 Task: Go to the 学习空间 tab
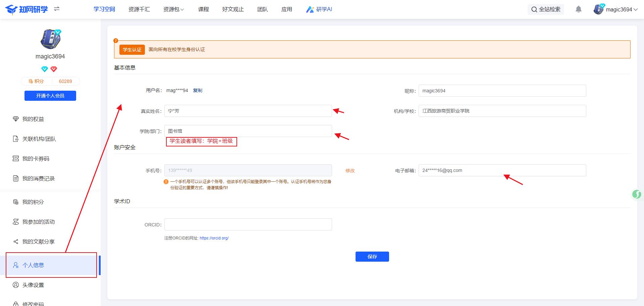(x=104, y=9)
